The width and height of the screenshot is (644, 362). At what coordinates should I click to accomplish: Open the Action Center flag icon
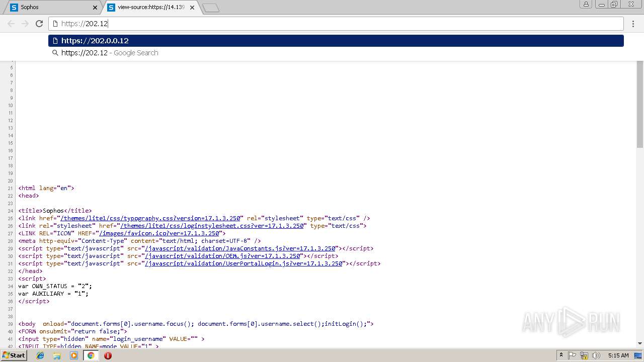[572, 355]
